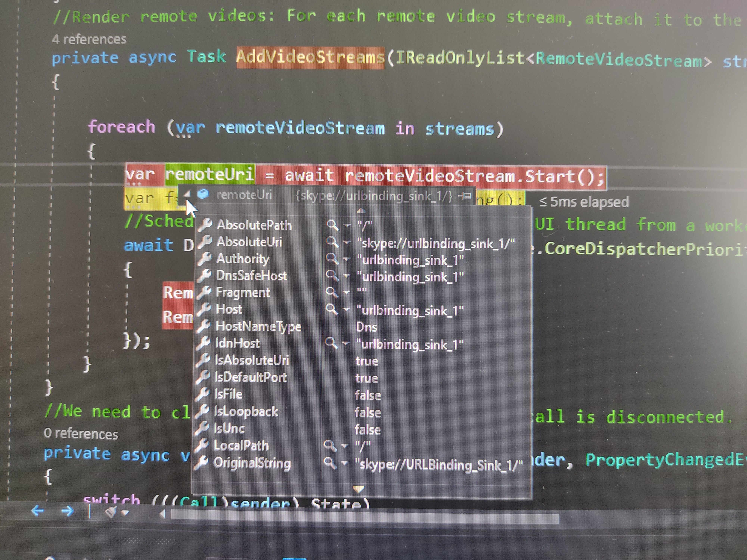Click scroll-up arrow atop the data tip list
Viewport: 747px width, 560px height.
[361, 211]
